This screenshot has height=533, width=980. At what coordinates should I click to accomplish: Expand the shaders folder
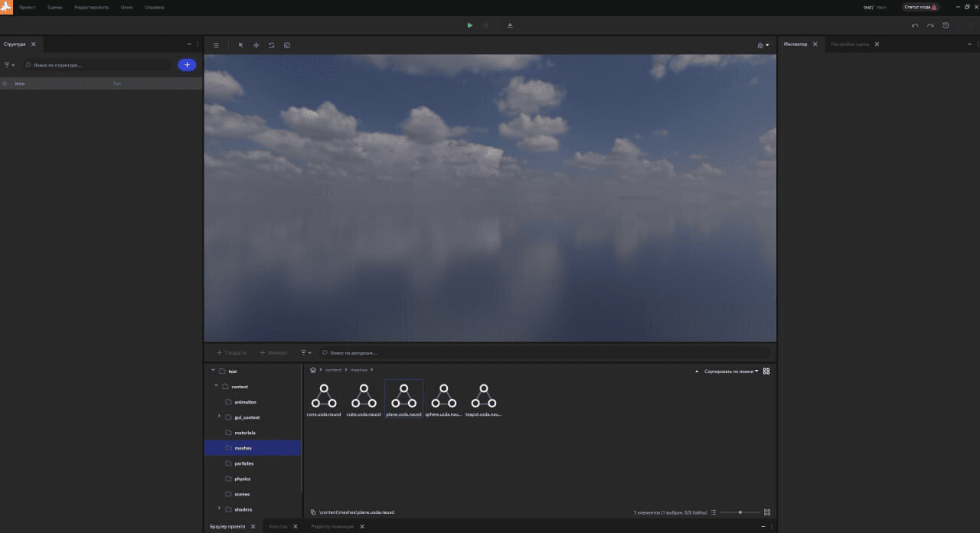tap(219, 508)
